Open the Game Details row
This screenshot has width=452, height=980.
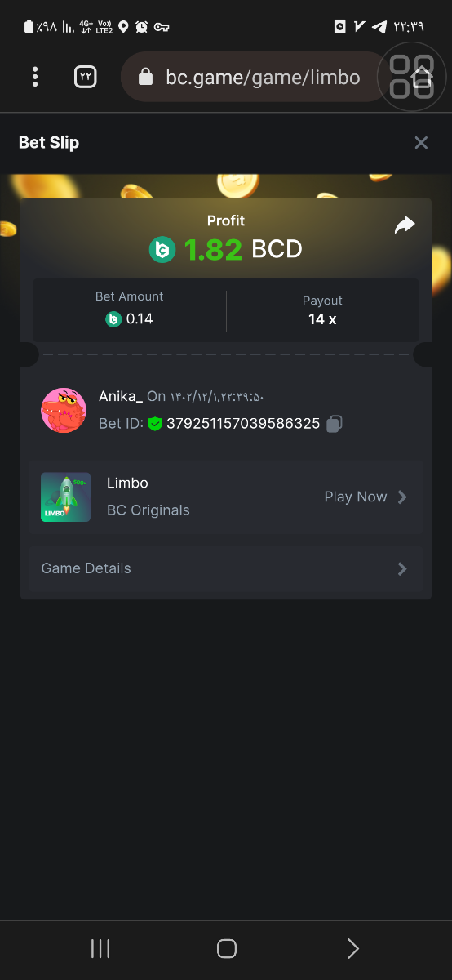coord(225,568)
